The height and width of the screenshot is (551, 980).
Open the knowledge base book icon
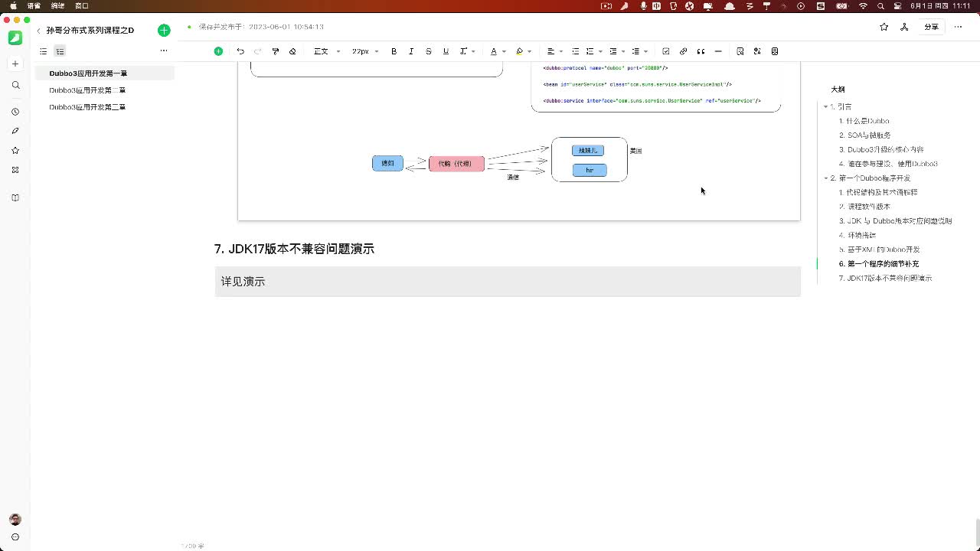15,197
